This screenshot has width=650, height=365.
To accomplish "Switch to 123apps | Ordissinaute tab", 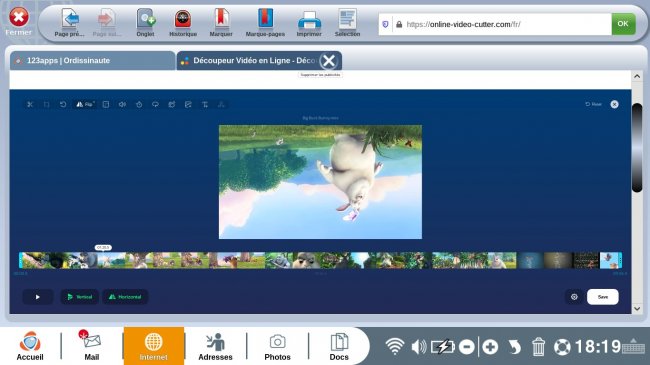I will tap(92, 61).
